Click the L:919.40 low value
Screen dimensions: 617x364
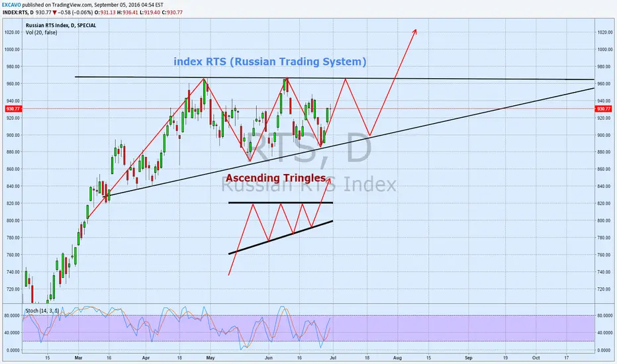tap(150, 13)
